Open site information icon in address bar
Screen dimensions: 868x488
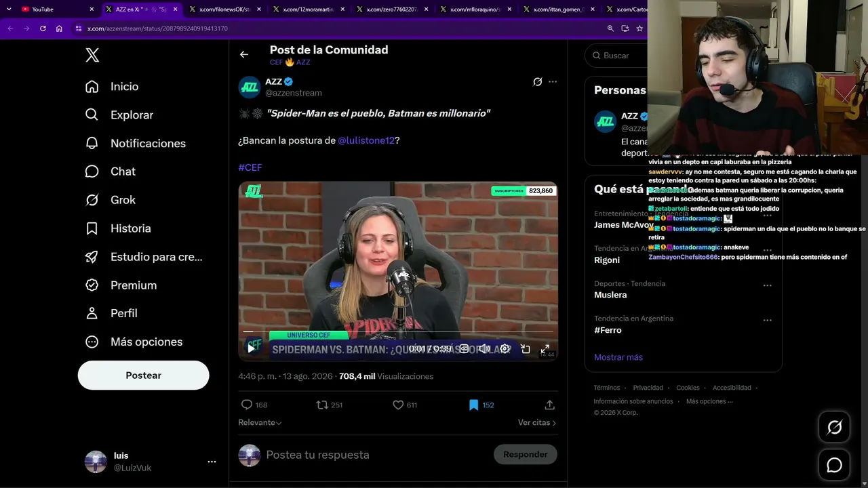click(x=79, y=28)
